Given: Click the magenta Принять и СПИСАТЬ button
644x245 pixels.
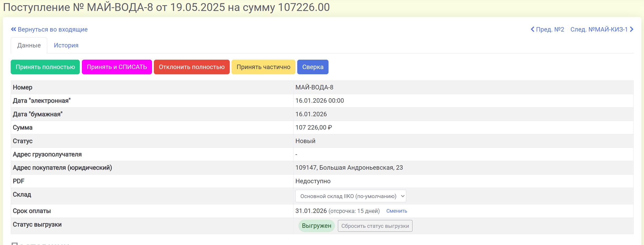Looking at the screenshot, I should click(x=117, y=67).
